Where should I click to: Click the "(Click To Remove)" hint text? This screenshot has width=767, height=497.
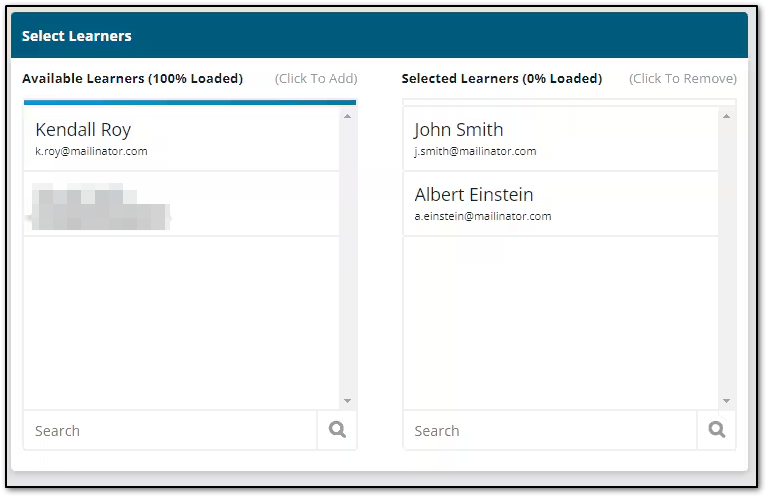(x=683, y=79)
